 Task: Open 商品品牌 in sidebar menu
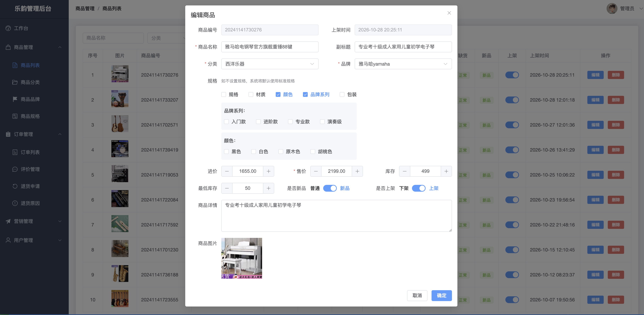coord(30,99)
